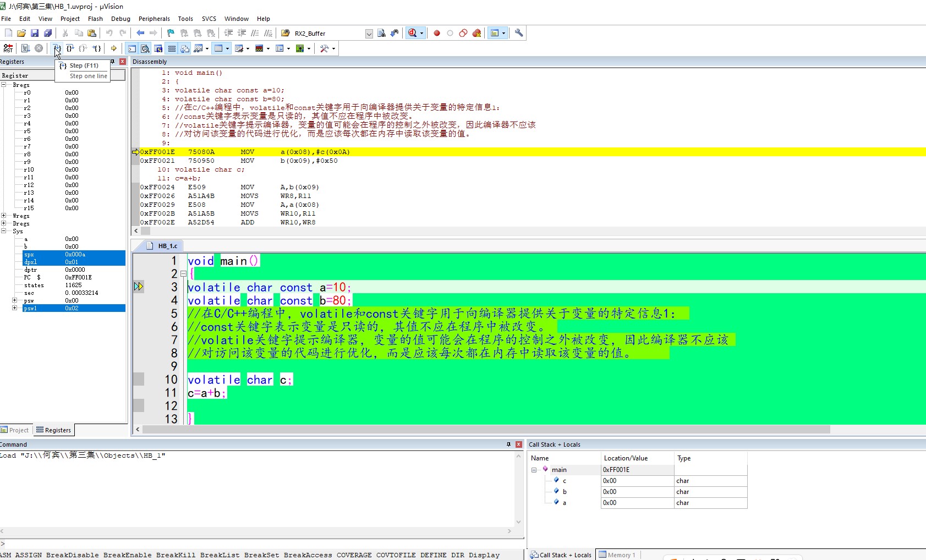Close the Command window panel
The image size is (926, 560).
518,444
